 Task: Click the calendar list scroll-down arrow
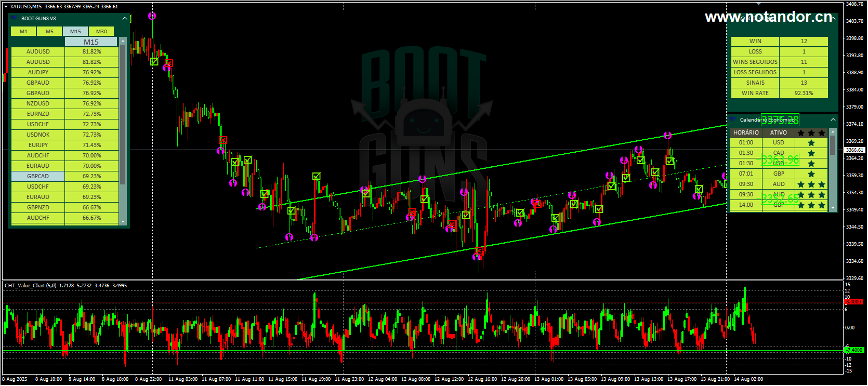click(833, 208)
